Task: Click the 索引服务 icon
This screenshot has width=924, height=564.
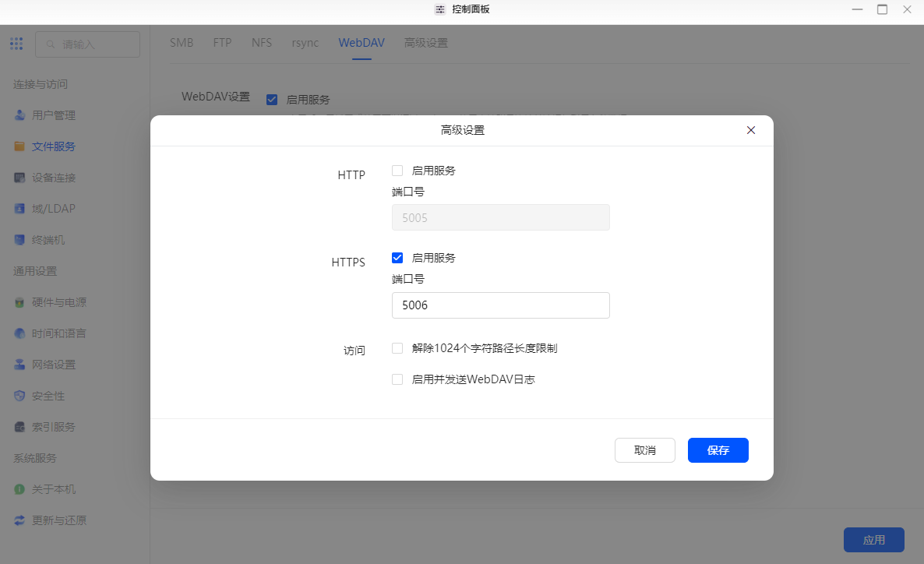Action: 19,427
